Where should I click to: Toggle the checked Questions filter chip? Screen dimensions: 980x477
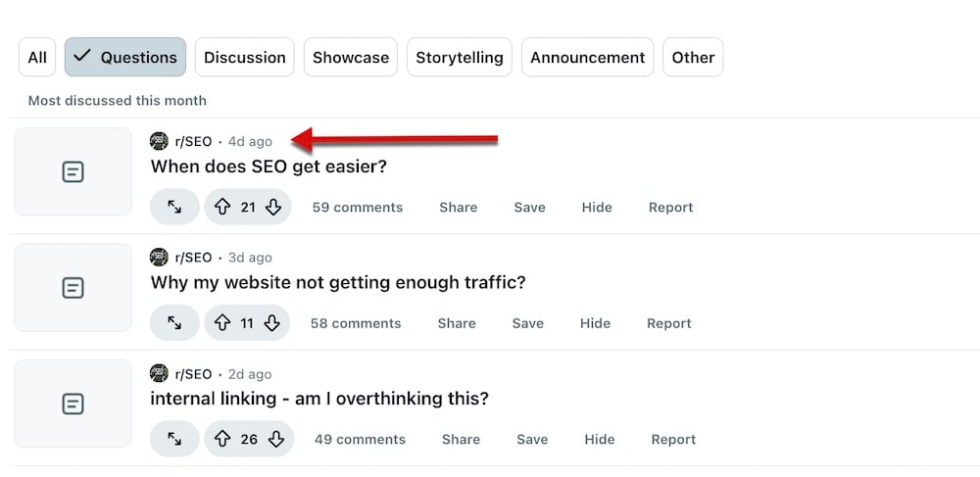(x=125, y=58)
